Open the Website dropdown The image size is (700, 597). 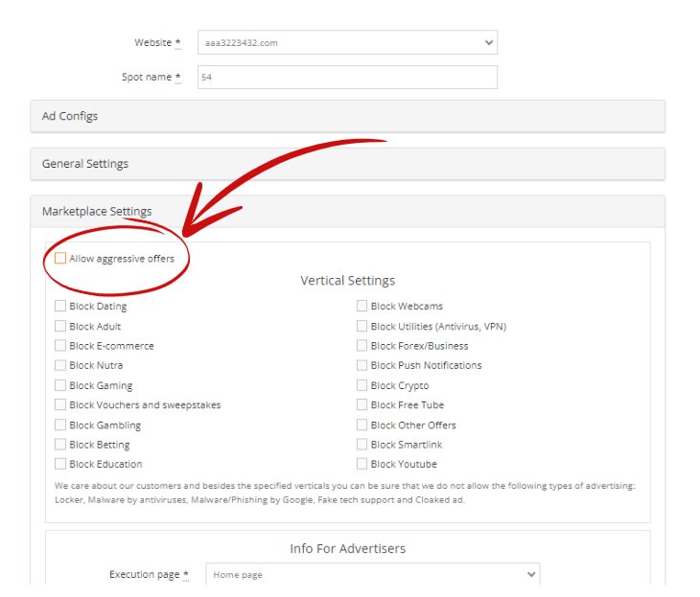(347, 42)
